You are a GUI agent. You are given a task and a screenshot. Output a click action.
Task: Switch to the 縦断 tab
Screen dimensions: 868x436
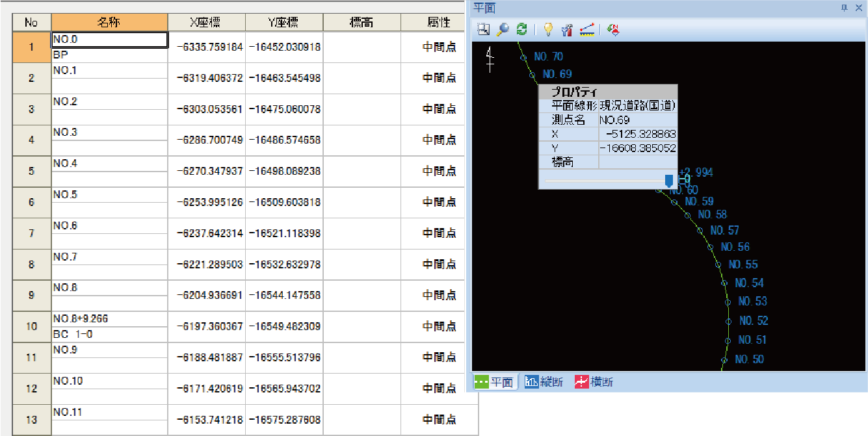click(544, 382)
